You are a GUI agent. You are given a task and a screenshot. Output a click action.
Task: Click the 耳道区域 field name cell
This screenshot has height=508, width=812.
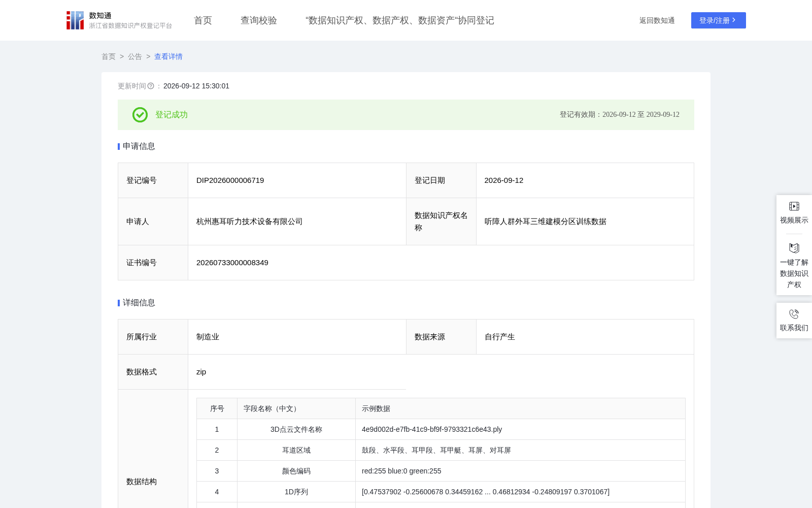point(296,450)
